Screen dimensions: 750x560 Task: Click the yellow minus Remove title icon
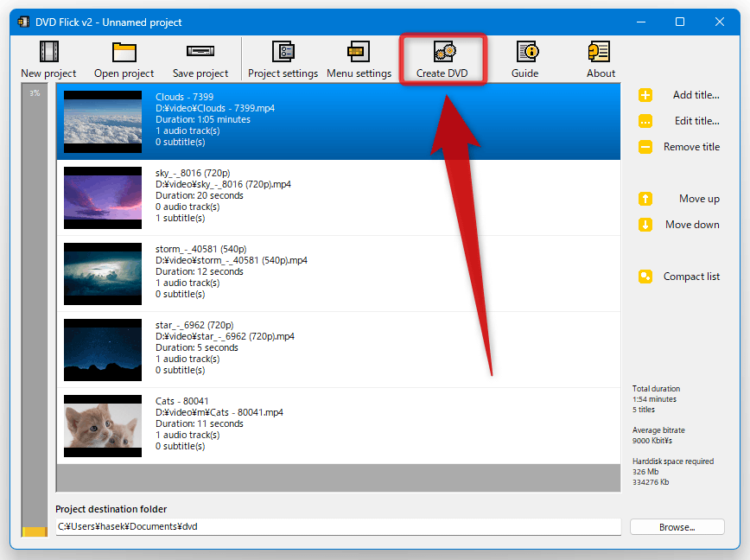tap(645, 147)
